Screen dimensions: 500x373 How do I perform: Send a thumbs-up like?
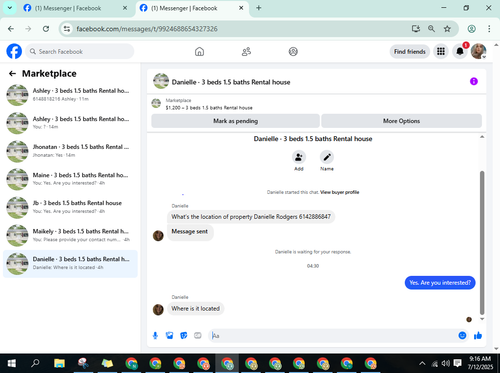click(x=478, y=335)
